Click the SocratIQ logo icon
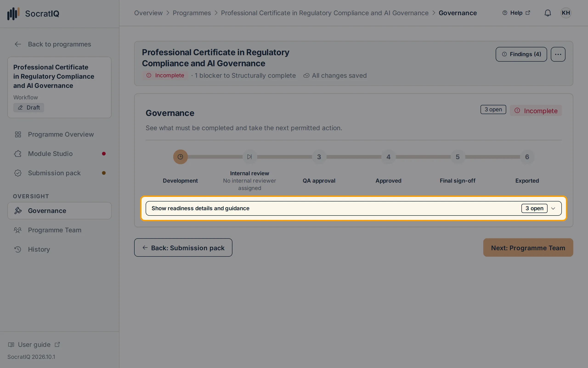The image size is (588, 368). pyautogui.click(x=13, y=14)
